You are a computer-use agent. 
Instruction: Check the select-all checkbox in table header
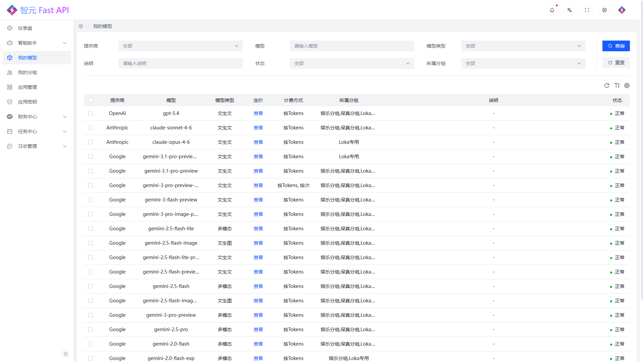(x=91, y=100)
